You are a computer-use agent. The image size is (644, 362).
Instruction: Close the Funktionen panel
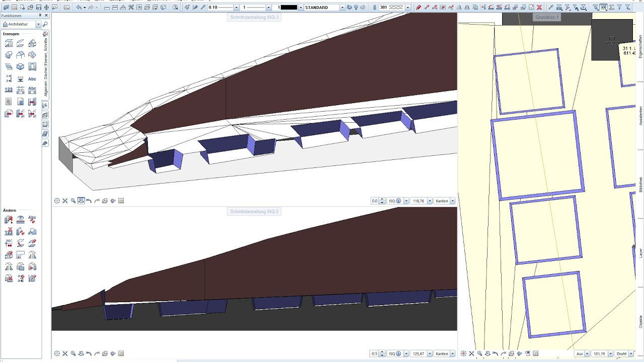47,16
